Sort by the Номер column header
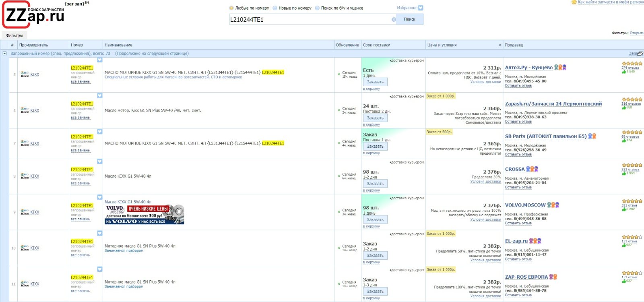Image resolution: width=644 pixels, height=302 pixels. (x=86, y=45)
